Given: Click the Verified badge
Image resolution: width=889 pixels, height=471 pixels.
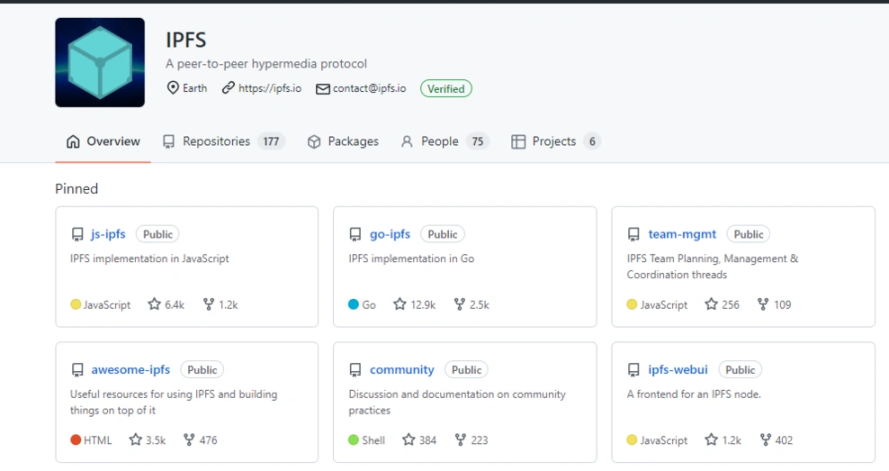Looking at the screenshot, I should point(446,88).
